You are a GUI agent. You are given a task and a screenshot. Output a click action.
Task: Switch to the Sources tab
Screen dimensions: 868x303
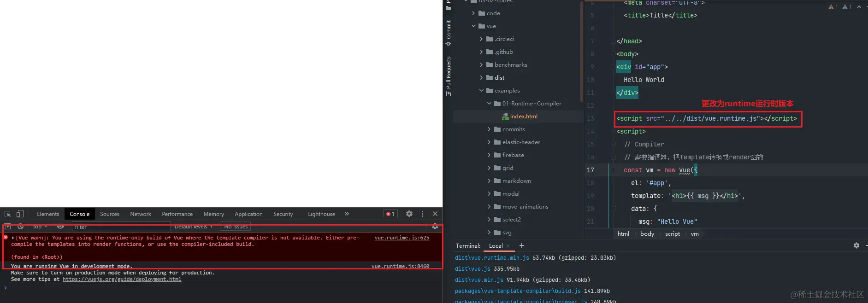pos(110,214)
